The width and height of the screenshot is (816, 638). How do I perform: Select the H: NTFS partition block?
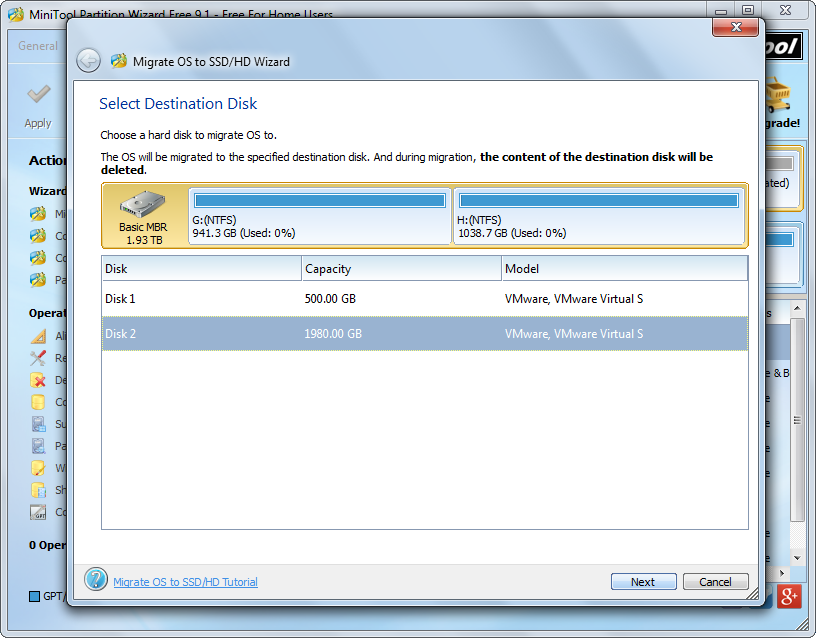tap(599, 216)
